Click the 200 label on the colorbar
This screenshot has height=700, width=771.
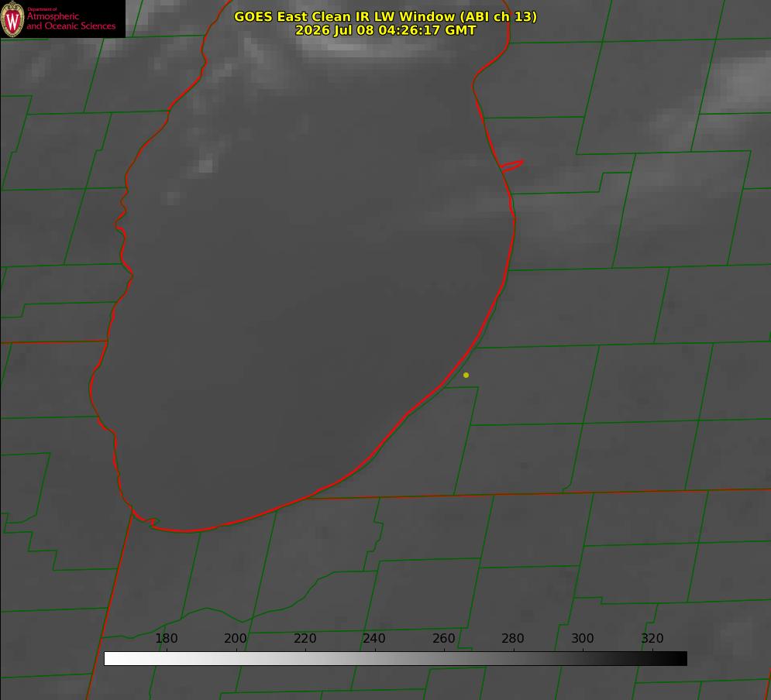(236, 638)
